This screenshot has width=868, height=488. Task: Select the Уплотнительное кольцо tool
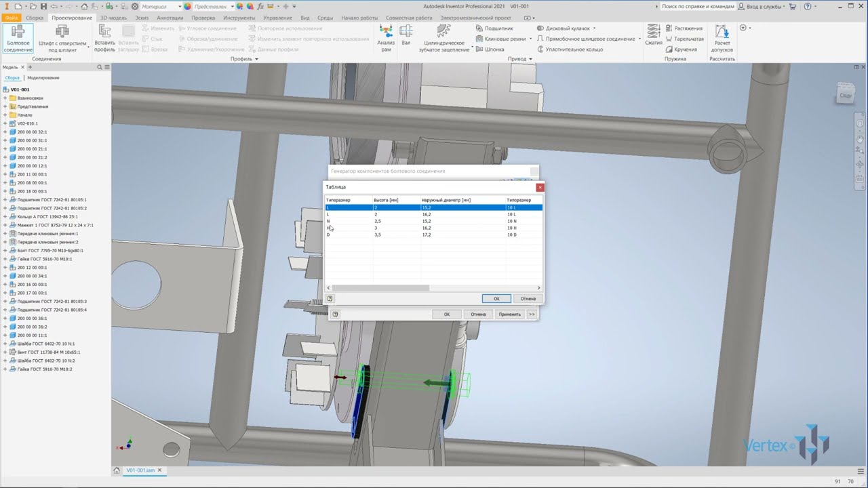[x=570, y=49]
